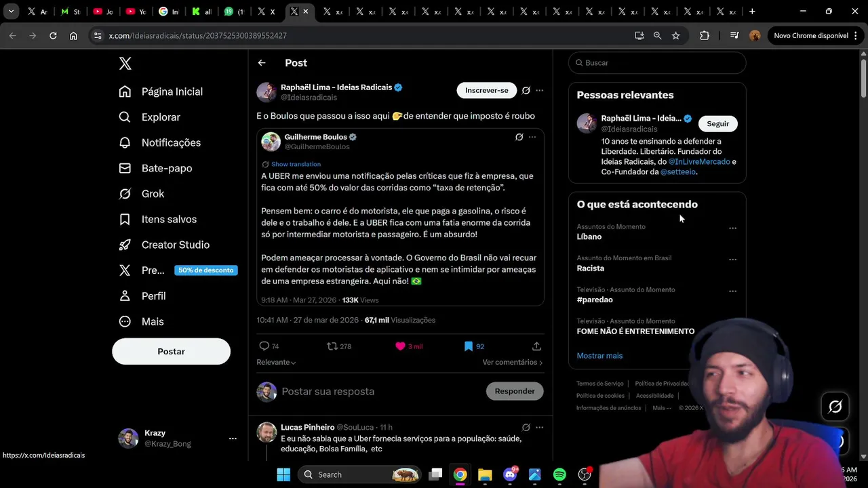Open the Mais menu
Image resolution: width=868 pixels, height=488 pixels.
(142, 321)
